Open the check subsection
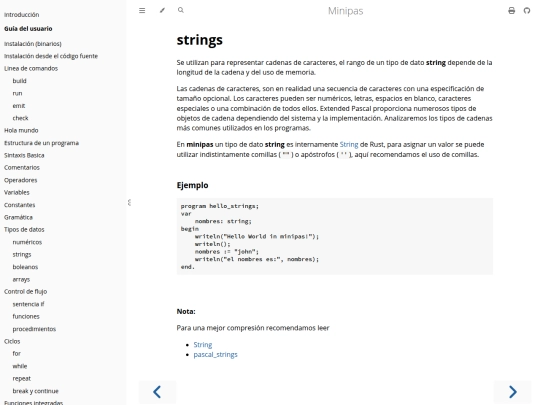The width and height of the screenshot is (540, 405). coord(20,118)
